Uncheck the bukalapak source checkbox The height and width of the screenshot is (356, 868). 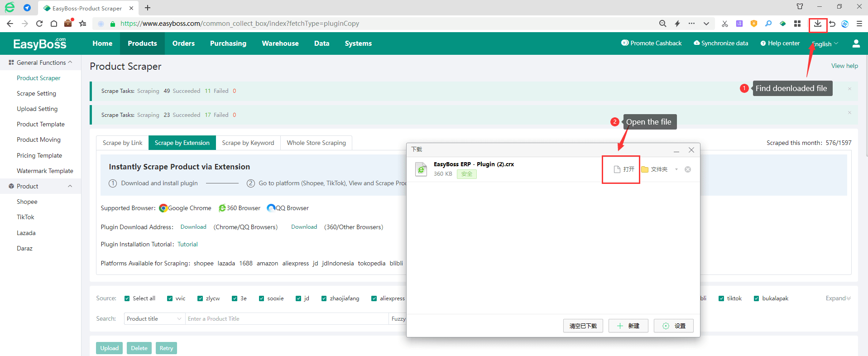coord(757,298)
